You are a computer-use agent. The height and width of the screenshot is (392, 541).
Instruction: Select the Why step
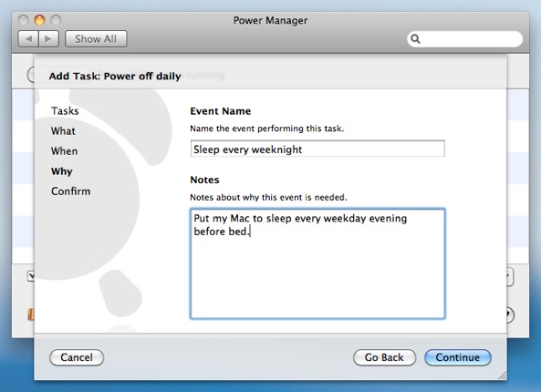62,171
